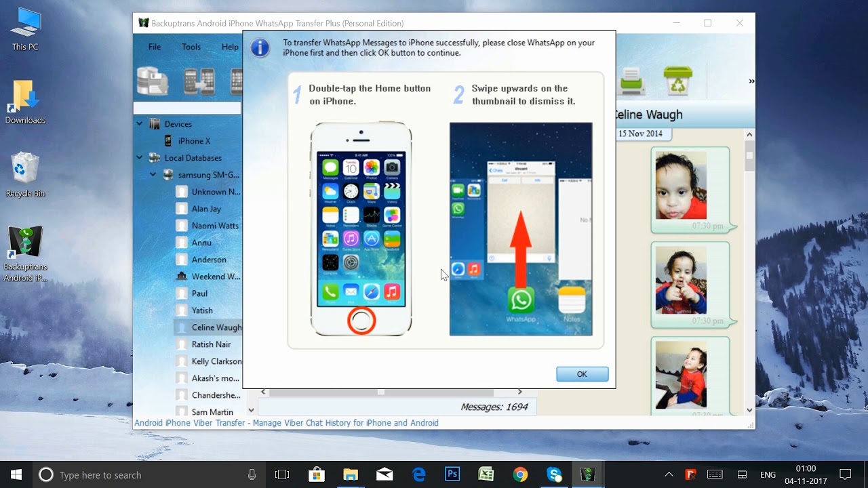Select the Naomi Watts contact
The image size is (868, 488).
[215, 226]
